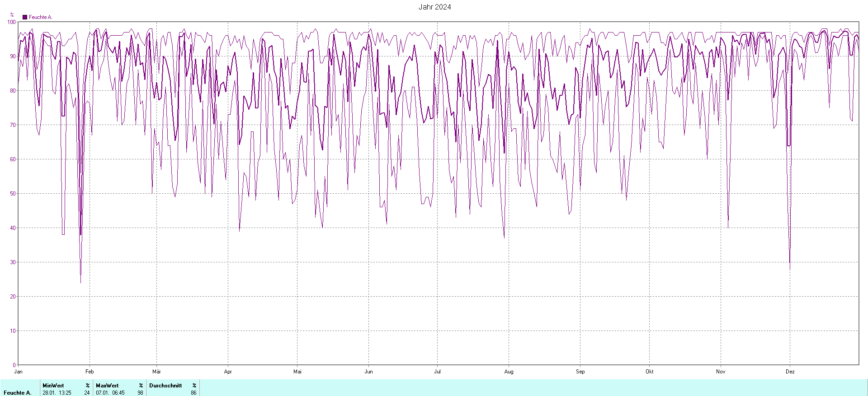Viewport: 868px width, 396px height.
Task: Click the Durchschnitt column header
Action: (x=165, y=386)
